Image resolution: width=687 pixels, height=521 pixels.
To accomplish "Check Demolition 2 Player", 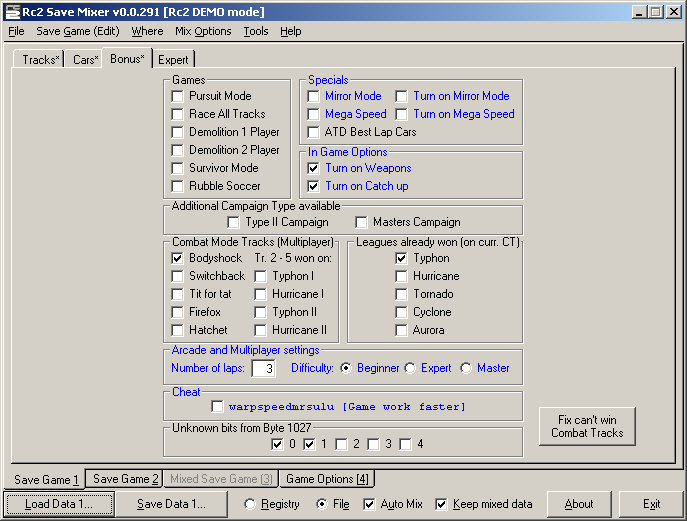I will pyautogui.click(x=177, y=150).
